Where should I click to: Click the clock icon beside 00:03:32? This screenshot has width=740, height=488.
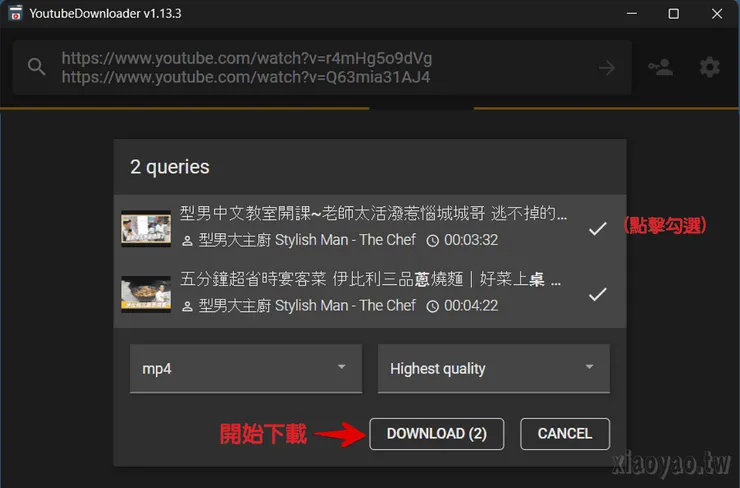[432, 241]
